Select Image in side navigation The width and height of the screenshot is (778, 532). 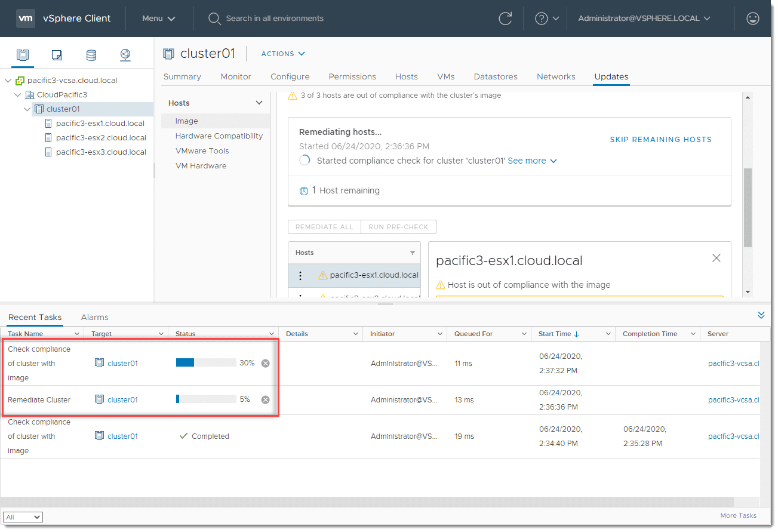pyautogui.click(x=216, y=121)
